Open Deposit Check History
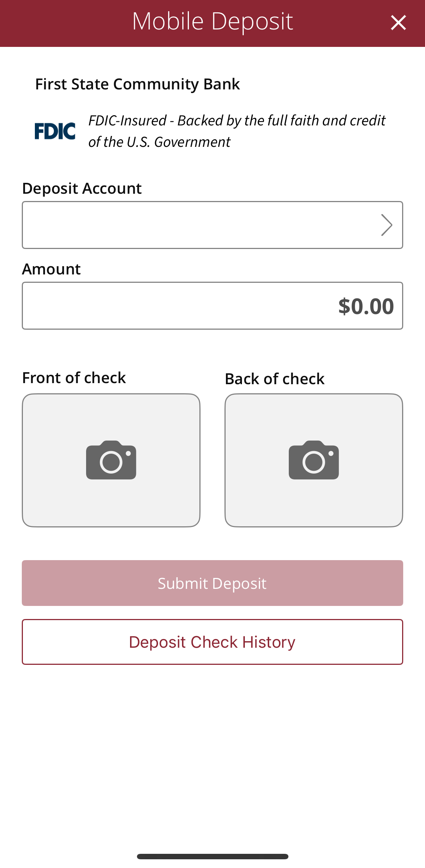This screenshot has height=868, width=425. click(x=212, y=642)
